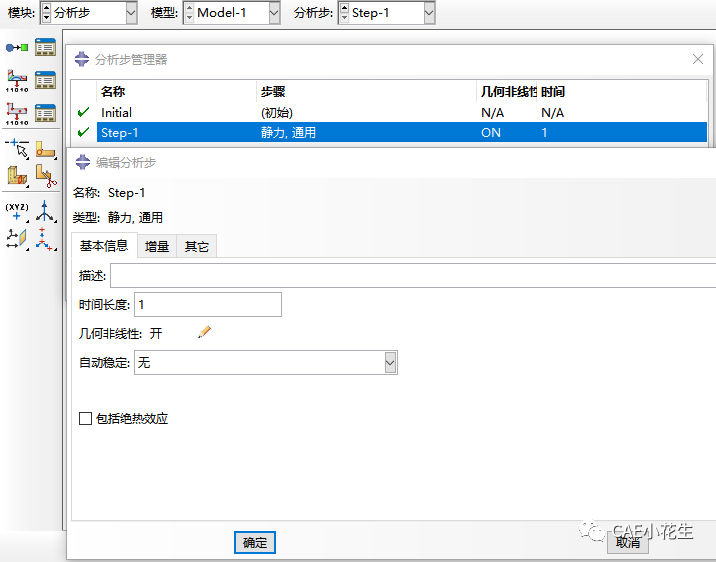Select the partition face sketch tool icon
The width and height of the screenshot is (716, 562).
(x=46, y=149)
